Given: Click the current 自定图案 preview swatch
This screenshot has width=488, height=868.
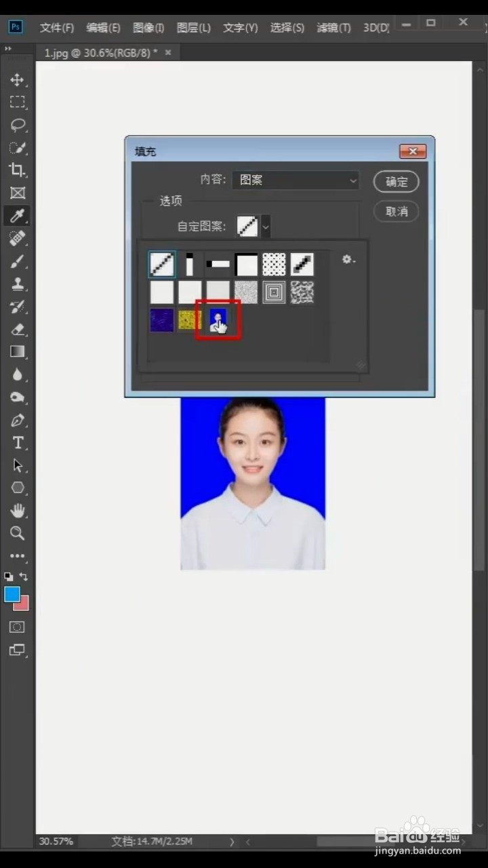Looking at the screenshot, I should [248, 226].
